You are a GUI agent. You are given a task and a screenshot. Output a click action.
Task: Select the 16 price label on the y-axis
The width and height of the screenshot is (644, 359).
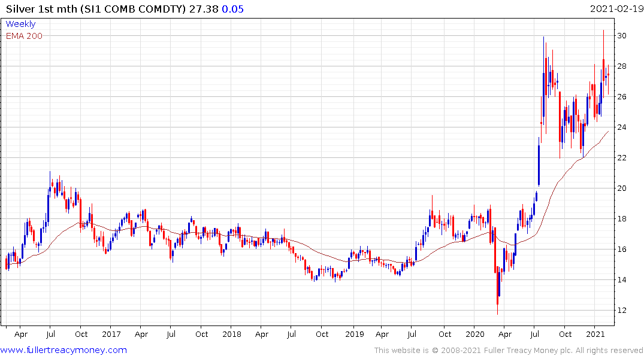pyautogui.click(x=622, y=250)
